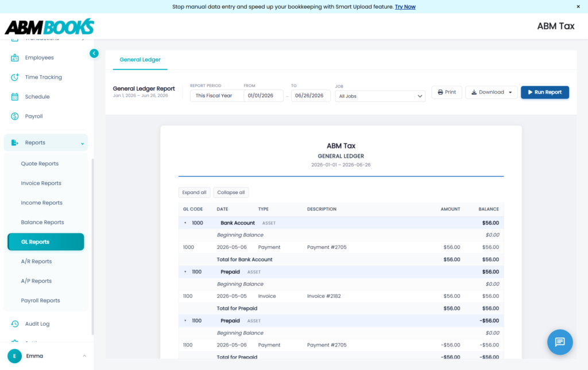Open the Payroll section

coord(34,116)
